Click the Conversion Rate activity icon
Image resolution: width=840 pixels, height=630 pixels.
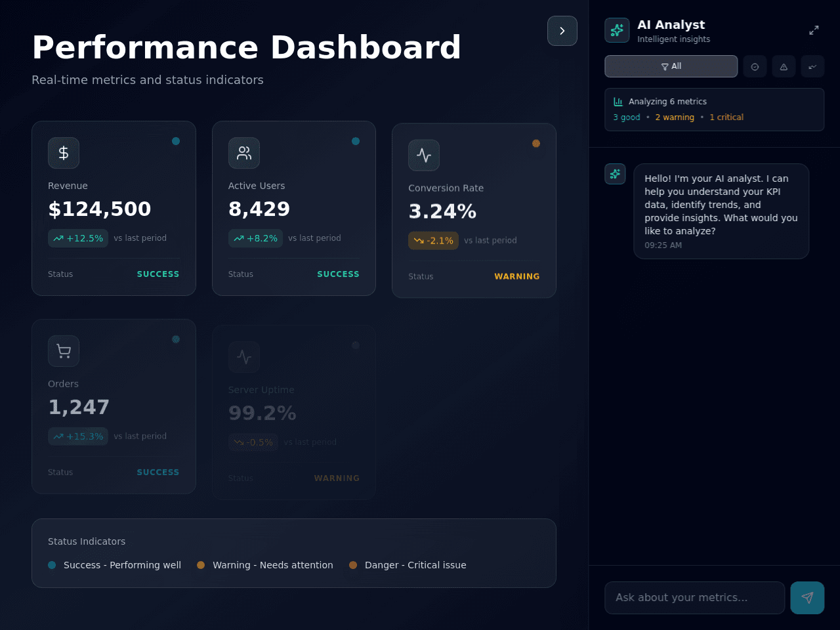point(424,156)
